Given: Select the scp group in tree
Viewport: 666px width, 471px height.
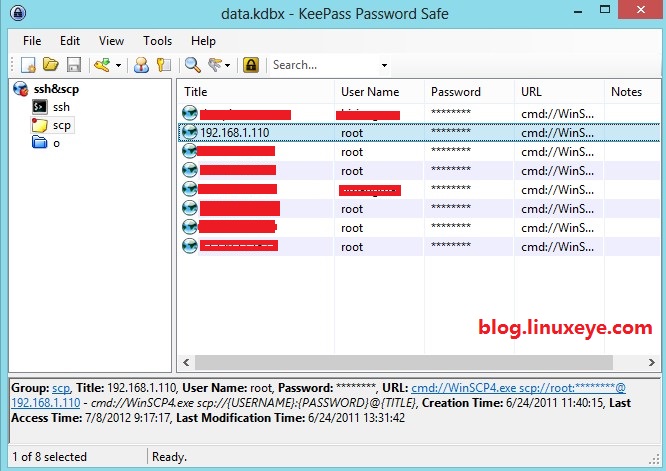Looking at the screenshot, I should click(62, 125).
